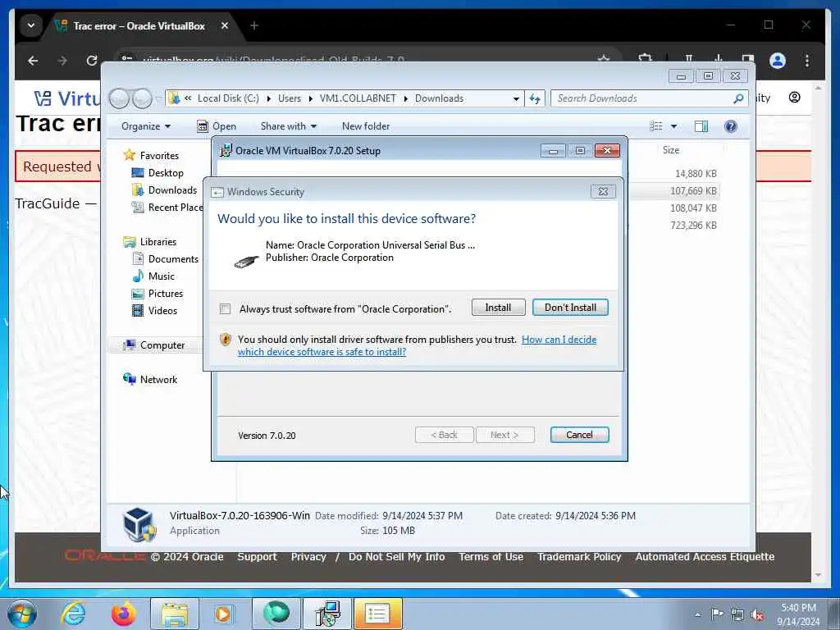Image resolution: width=840 pixels, height=630 pixels.
Task: Show hidden system tray icons
Action: [x=697, y=614]
